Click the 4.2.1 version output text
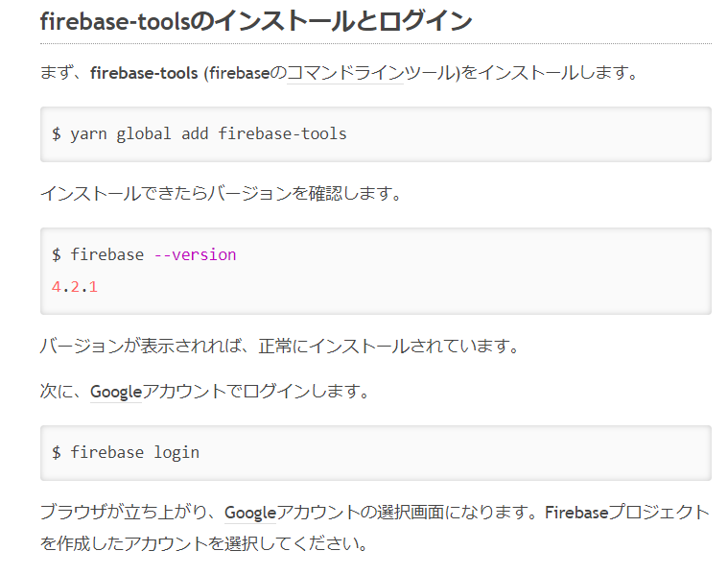This screenshot has height=575, width=728. pyautogui.click(x=75, y=287)
